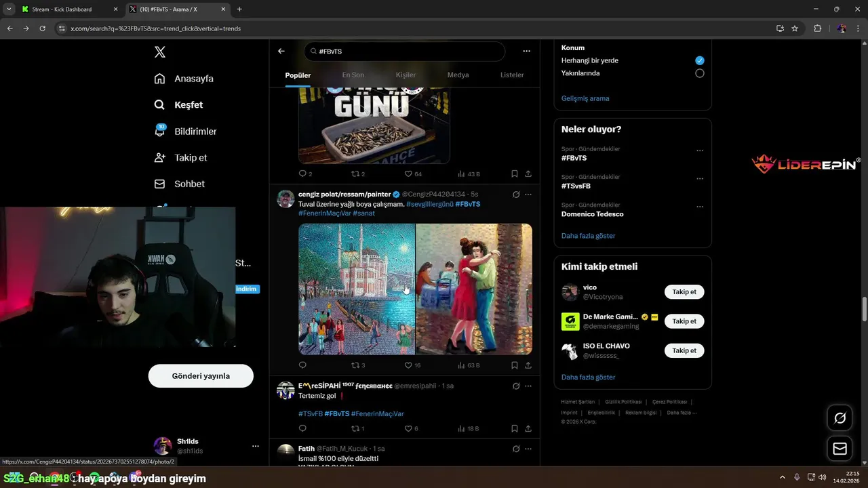
Task: Bookmark cengiz polat painting post
Action: [x=515, y=365]
